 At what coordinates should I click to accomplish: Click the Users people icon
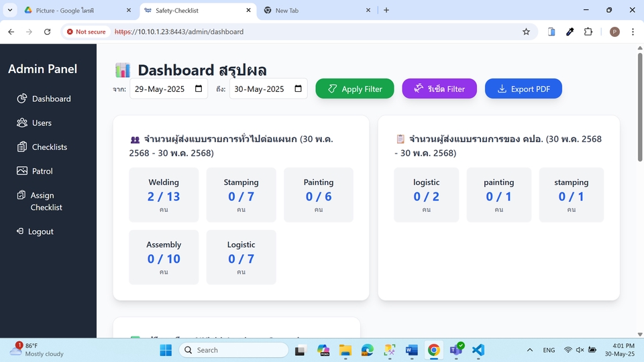click(x=22, y=123)
